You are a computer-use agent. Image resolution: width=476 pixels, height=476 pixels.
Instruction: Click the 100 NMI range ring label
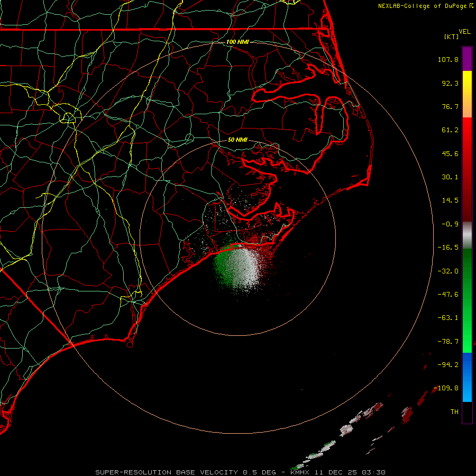click(237, 42)
